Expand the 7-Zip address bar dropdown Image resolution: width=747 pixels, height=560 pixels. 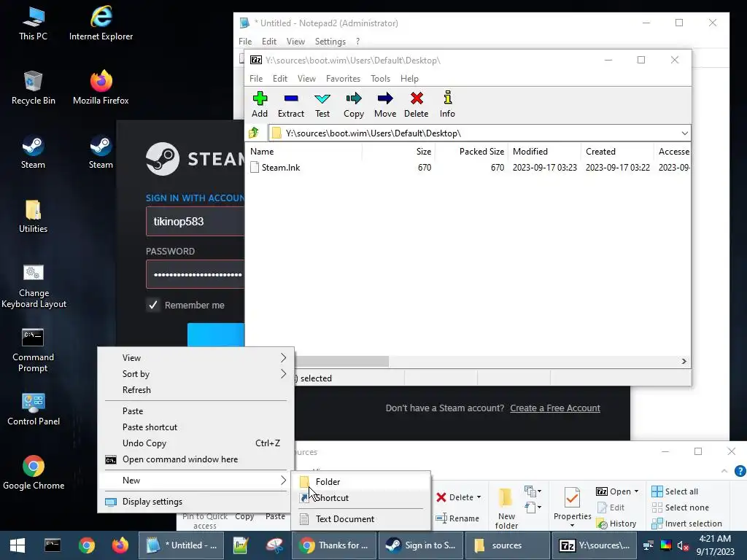click(x=684, y=133)
